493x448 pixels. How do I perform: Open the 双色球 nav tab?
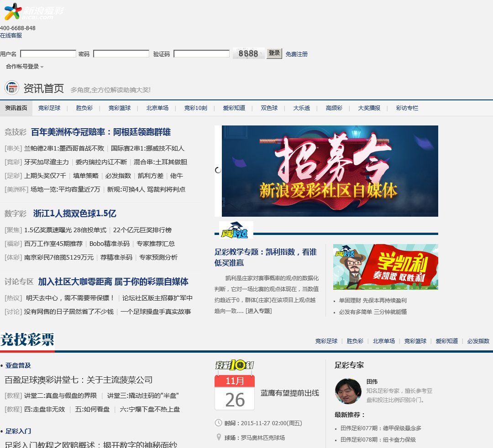pos(269,108)
